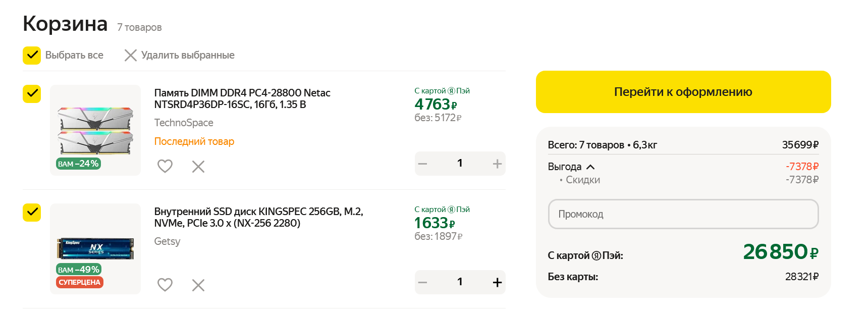Image resolution: width=868 pixels, height=312 pixels.
Task: Click 'Перейти к оформлению' checkout button
Action: pos(683,92)
